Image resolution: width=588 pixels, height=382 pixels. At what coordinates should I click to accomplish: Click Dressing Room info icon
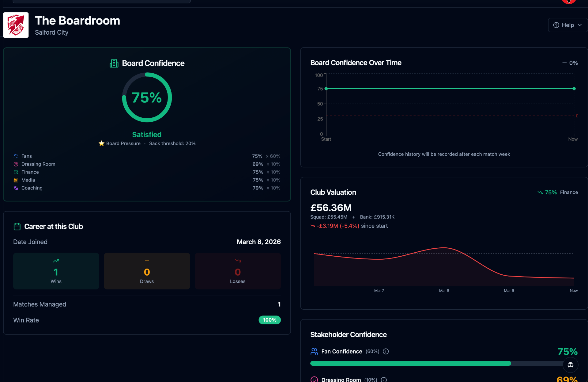(384, 380)
